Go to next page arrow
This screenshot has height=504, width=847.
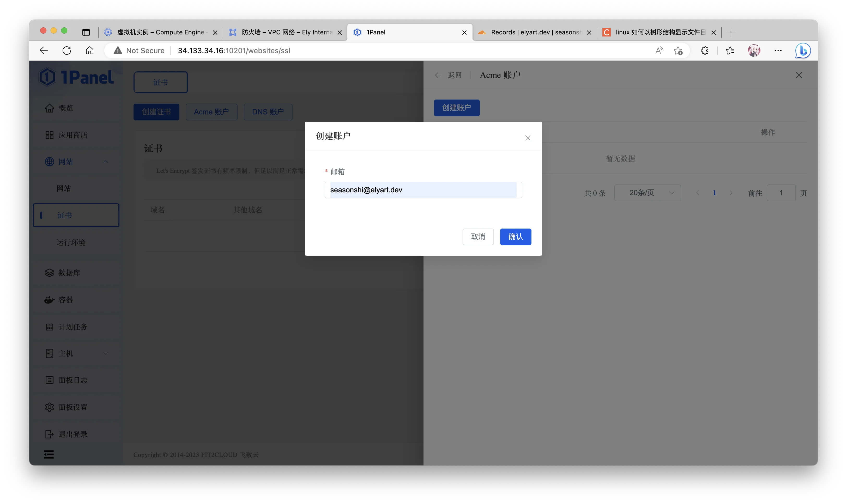731,193
